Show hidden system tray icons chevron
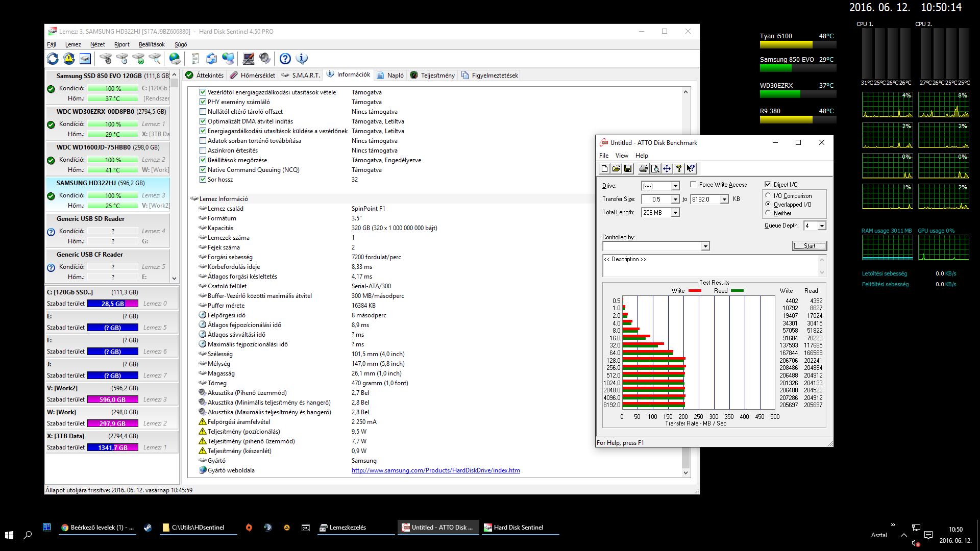 click(904, 535)
